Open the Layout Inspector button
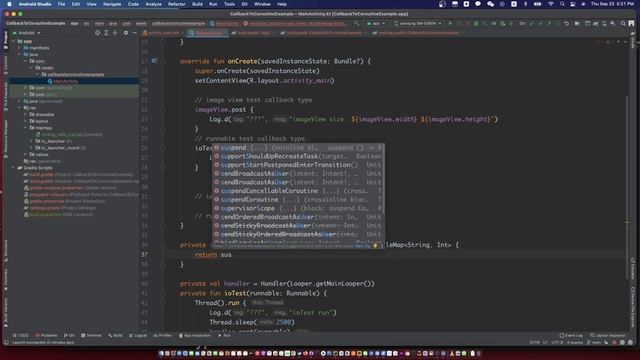This screenshot has width=640, height=360. [608, 336]
